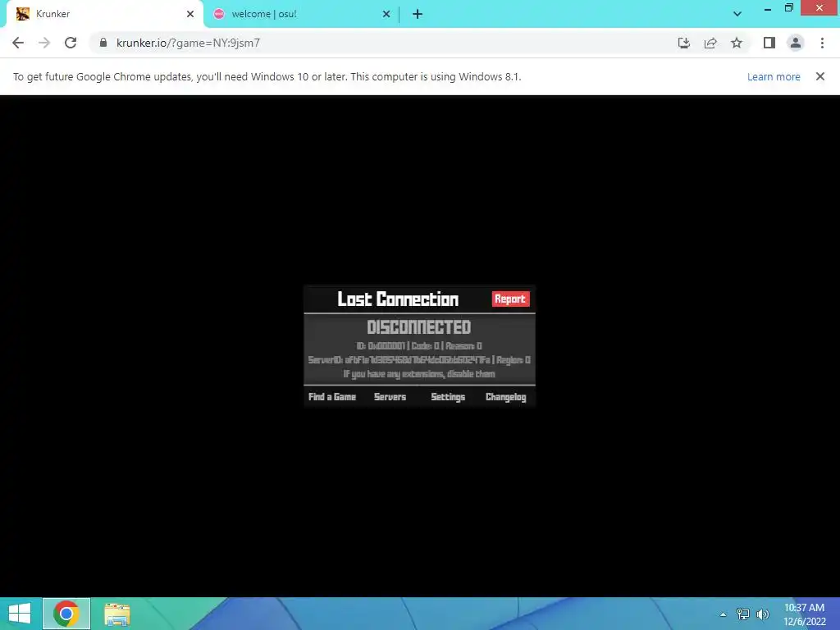Click the red Report button
The width and height of the screenshot is (840, 630).
coord(510,299)
